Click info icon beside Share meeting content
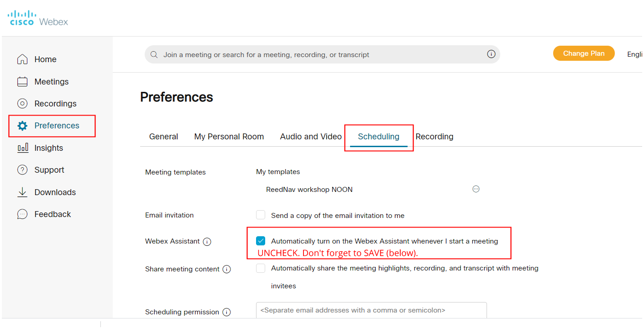The height and width of the screenshot is (329, 644). (226, 270)
